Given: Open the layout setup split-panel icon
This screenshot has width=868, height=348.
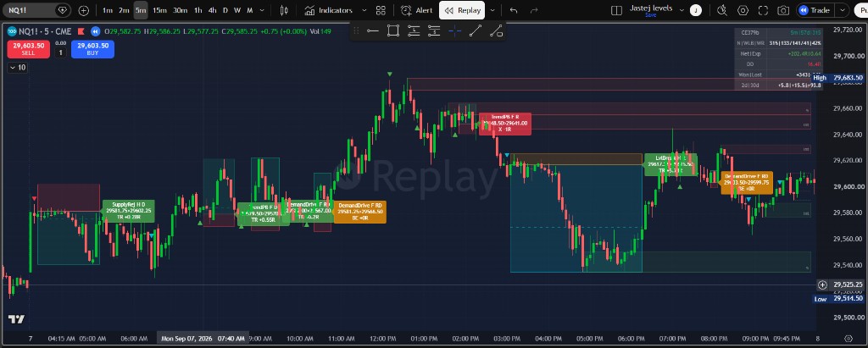Looking at the screenshot, I should point(616,10).
